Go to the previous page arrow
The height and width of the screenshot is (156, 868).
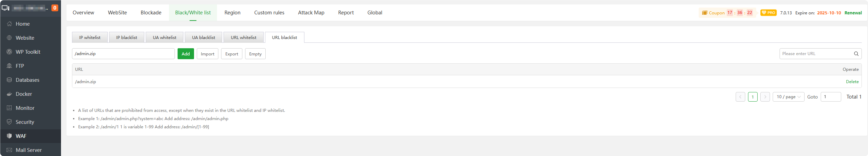(740, 97)
